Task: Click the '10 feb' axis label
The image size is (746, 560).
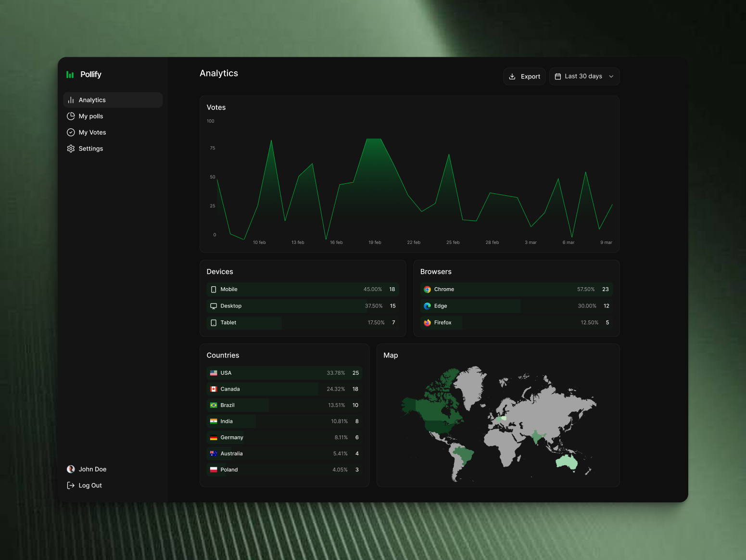Action: tap(259, 242)
